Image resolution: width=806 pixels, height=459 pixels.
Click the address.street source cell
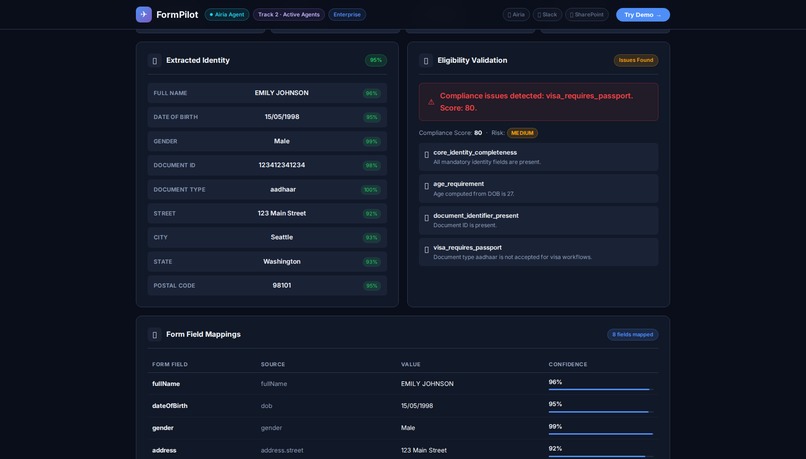(282, 450)
